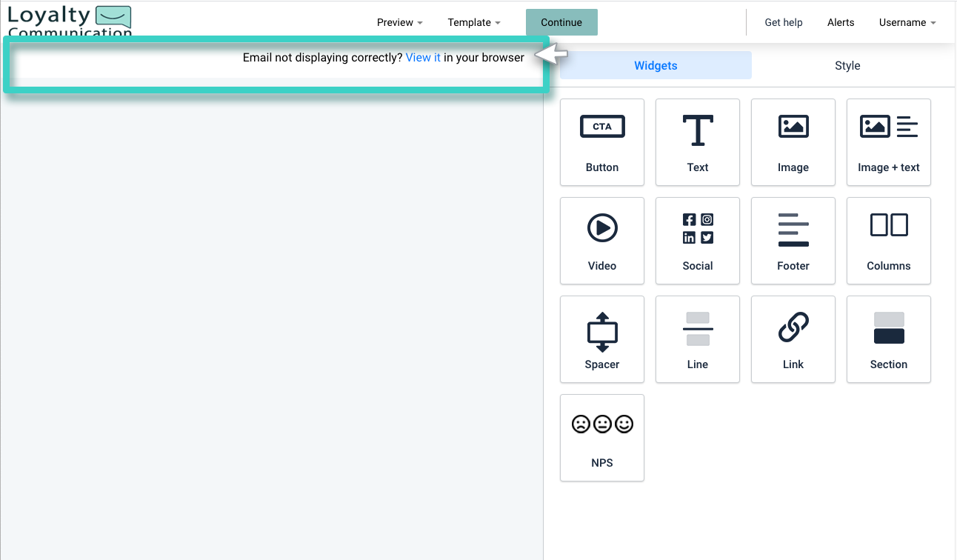Screen dimensions: 957x560
Task: Insert a Line widget
Action: point(697,339)
